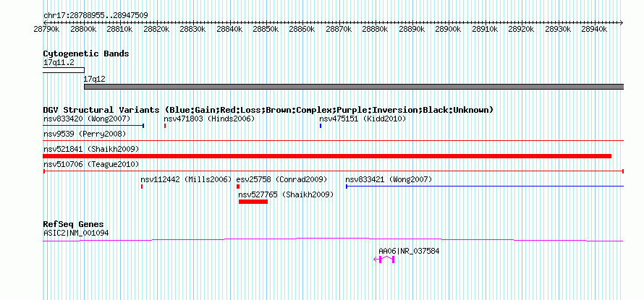Screen dimensions: 644x300
Task: Select the gray 17q12 cytogenetic band
Action: tap(354, 87)
